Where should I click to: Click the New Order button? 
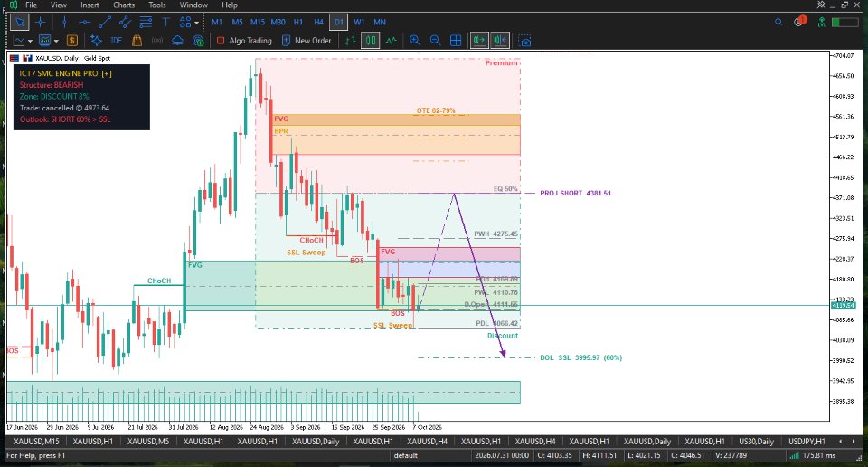pyautogui.click(x=307, y=41)
